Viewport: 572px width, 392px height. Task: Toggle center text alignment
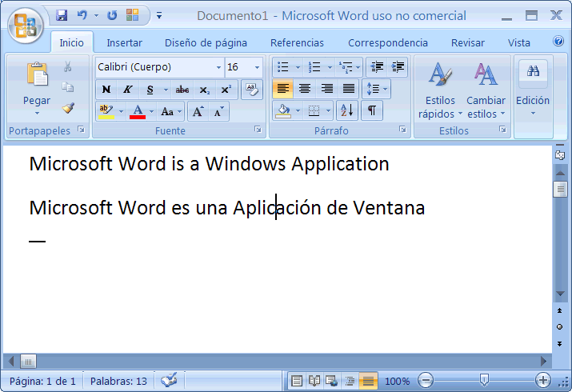[x=305, y=89]
